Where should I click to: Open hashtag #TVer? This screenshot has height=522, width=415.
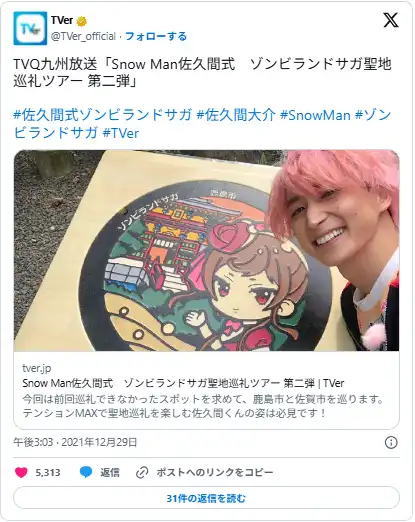click(x=121, y=133)
